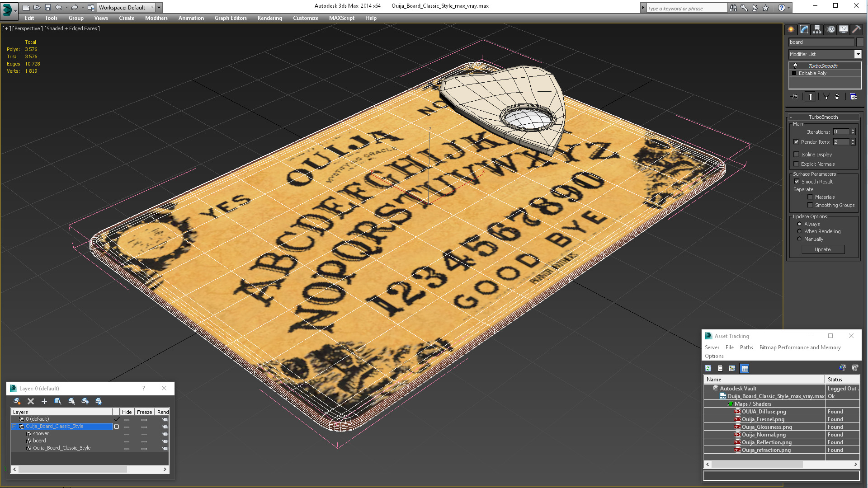The width and height of the screenshot is (868, 488).
Task: Click the Vault help globe icon
Action: [x=843, y=368]
